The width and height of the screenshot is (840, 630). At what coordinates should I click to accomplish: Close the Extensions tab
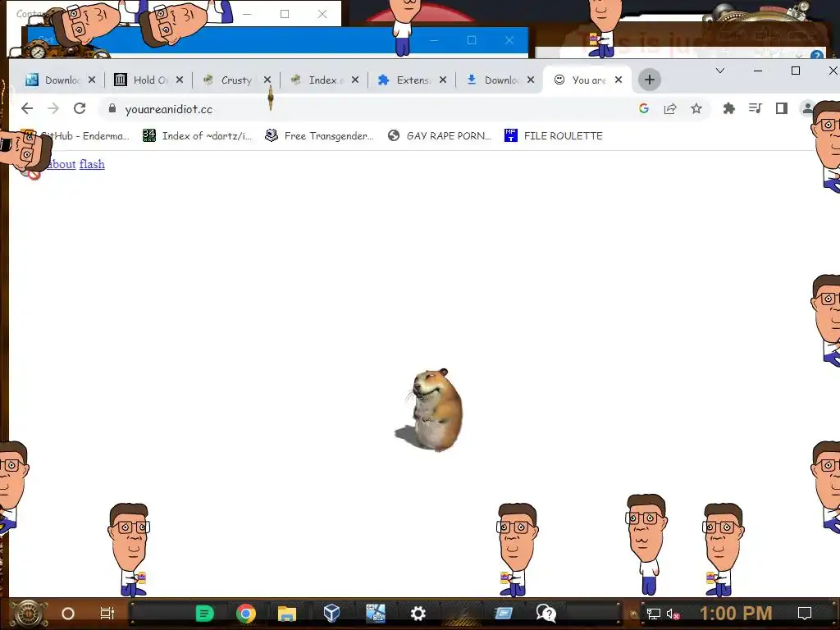coord(443,80)
